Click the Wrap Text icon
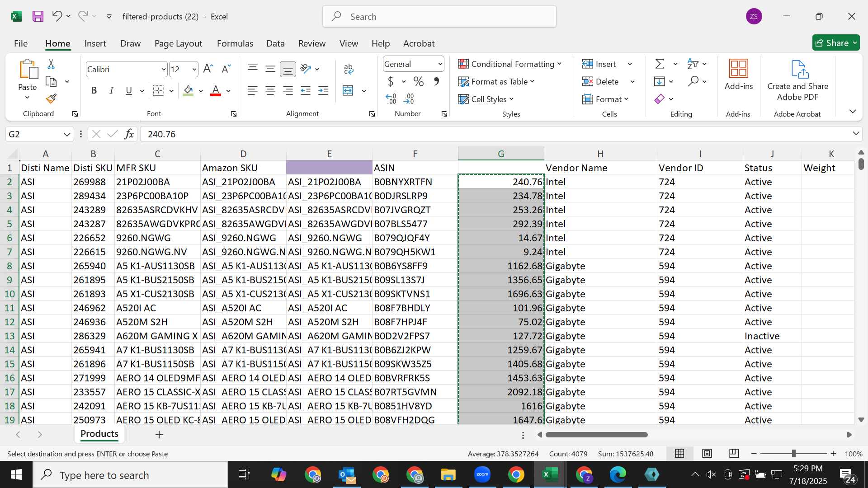Viewport: 868px width, 488px height. point(349,69)
